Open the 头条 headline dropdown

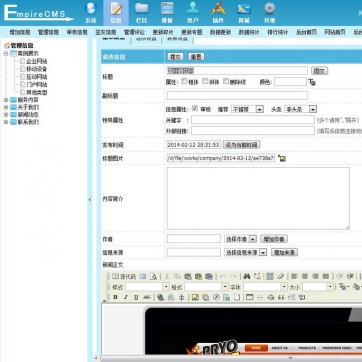click(x=300, y=109)
